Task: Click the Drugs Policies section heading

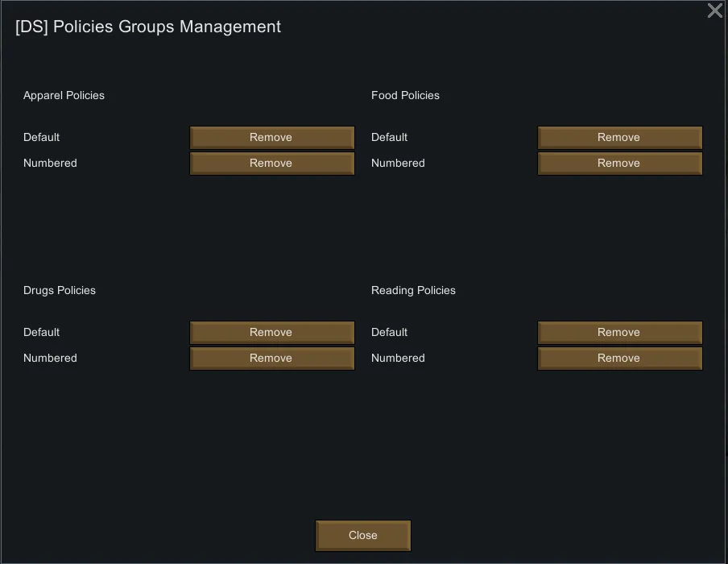Action: tap(60, 290)
